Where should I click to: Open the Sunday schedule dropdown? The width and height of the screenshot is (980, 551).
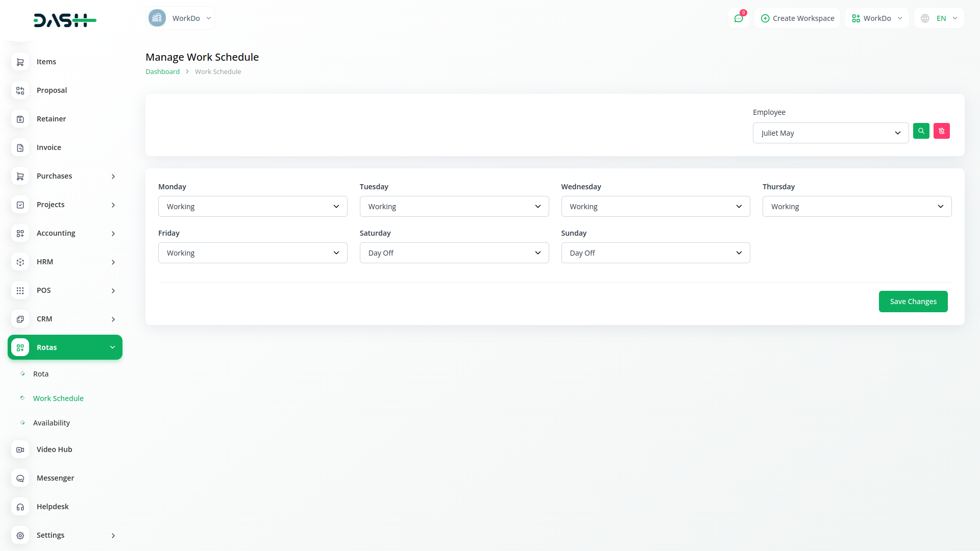pos(655,253)
